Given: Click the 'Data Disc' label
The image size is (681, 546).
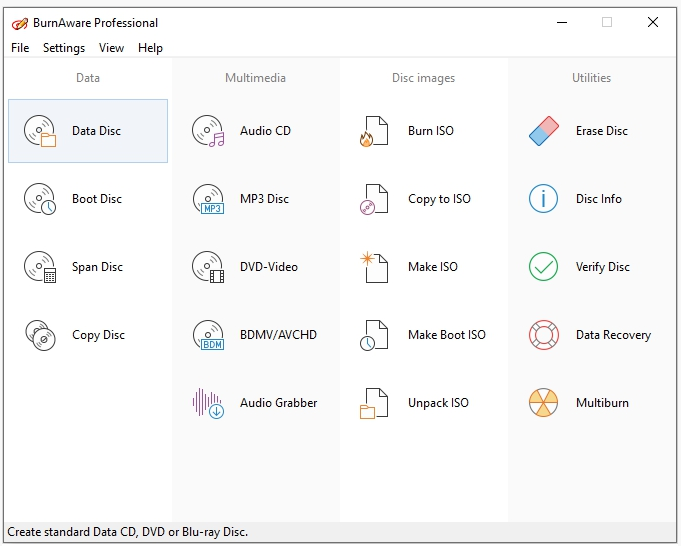Looking at the screenshot, I should pos(96,131).
